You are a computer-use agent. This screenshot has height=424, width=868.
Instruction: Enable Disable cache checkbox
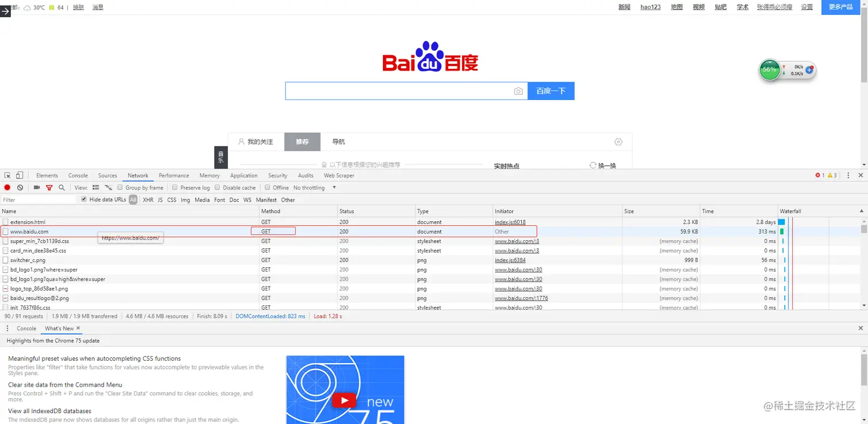click(x=218, y=187)
